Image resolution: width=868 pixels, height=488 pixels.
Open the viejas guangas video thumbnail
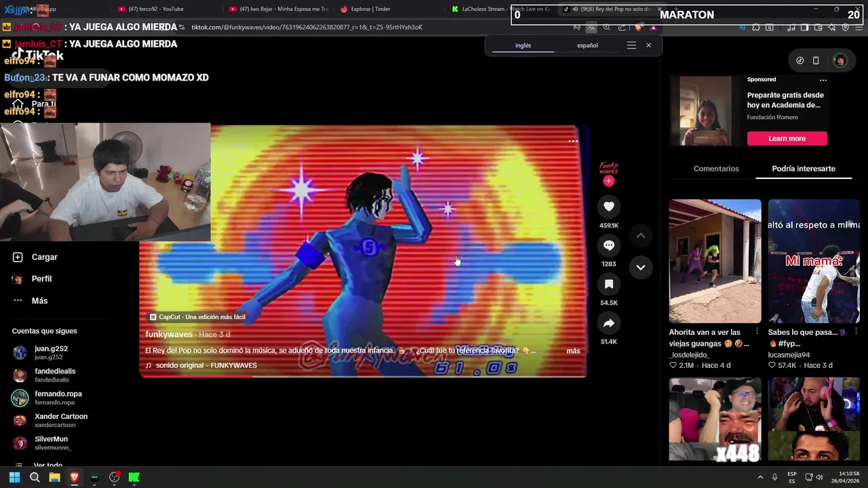tap(715, 261)
